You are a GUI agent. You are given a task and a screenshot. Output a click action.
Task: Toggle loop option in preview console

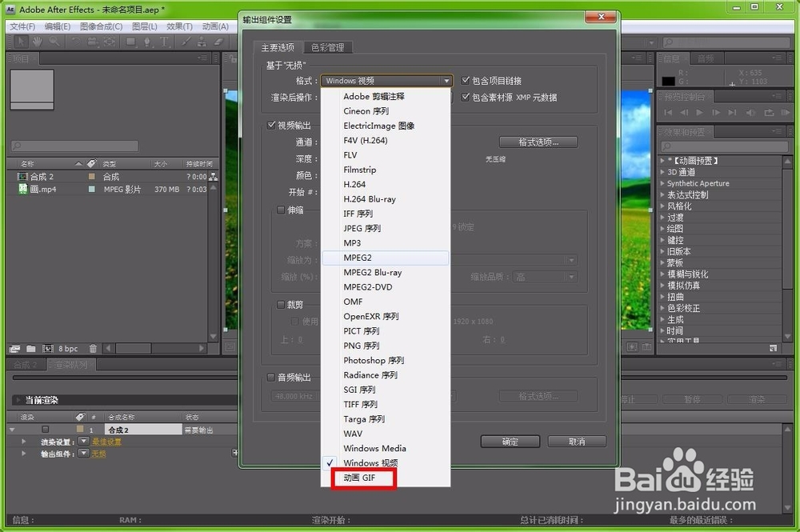(769, 112)
